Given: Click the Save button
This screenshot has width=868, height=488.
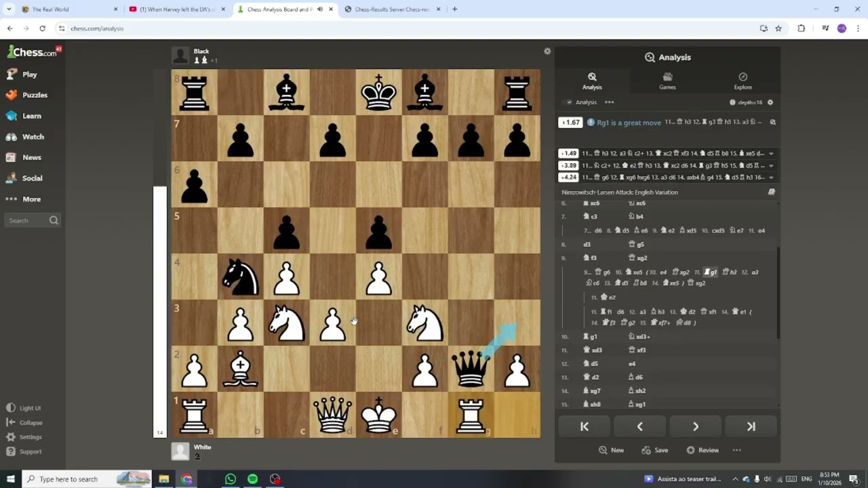Looking at the screenshot, I should tap(655, 450).
